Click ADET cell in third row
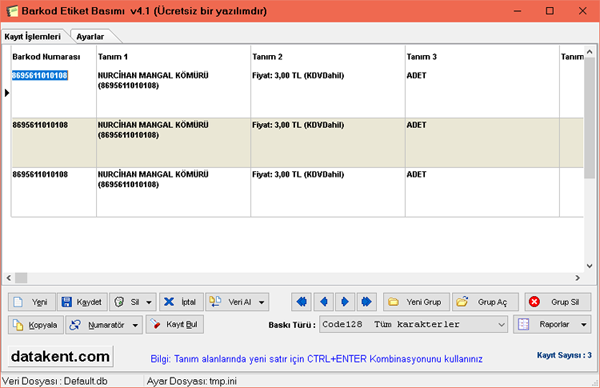Image resolution: width=600 pixels, height=388 pixels. (x=482, y=192)
